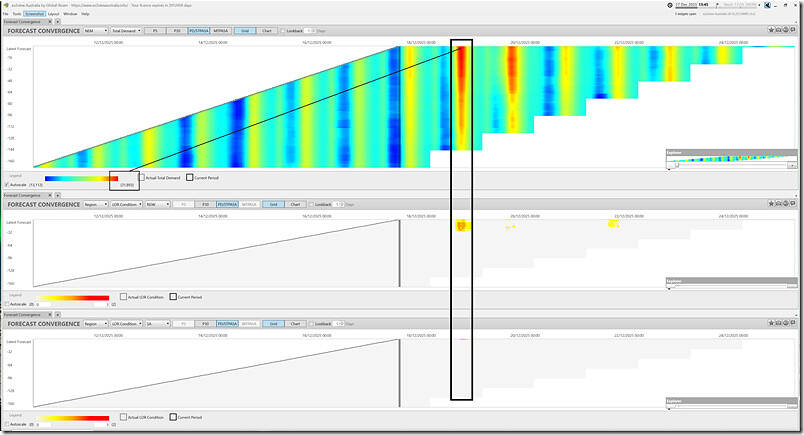
Task: Click the ez2view logo icon in title bar
Action: point(6,5)
